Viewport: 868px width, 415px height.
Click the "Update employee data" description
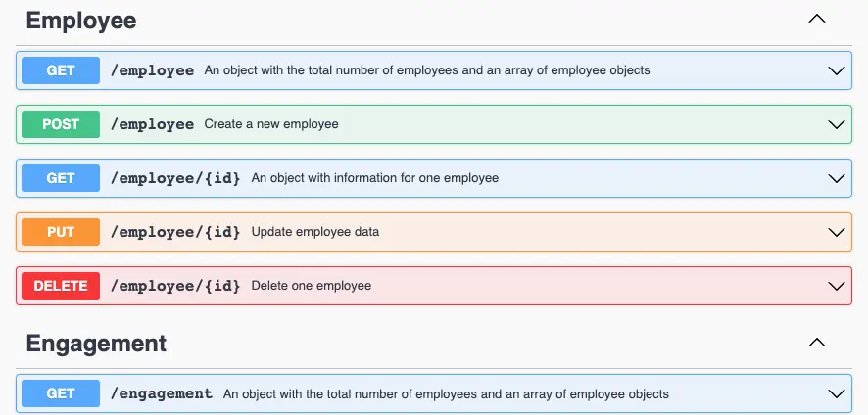[314, 232]
